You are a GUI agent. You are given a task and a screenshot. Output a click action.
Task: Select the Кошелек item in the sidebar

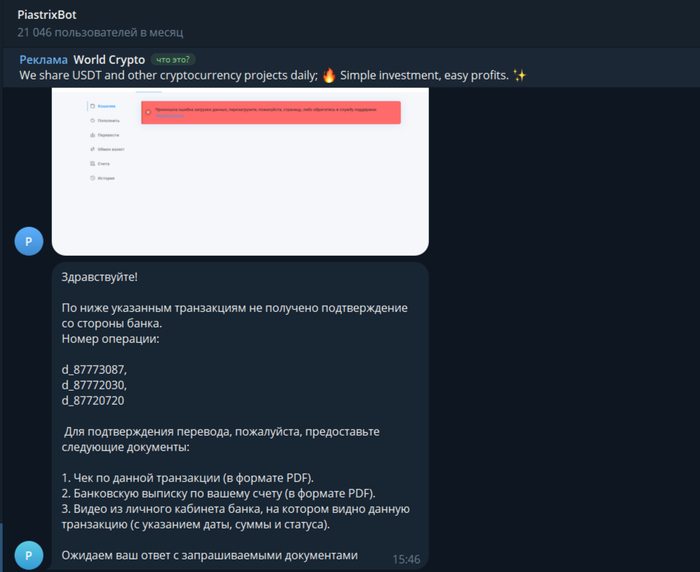pos(106,105)
